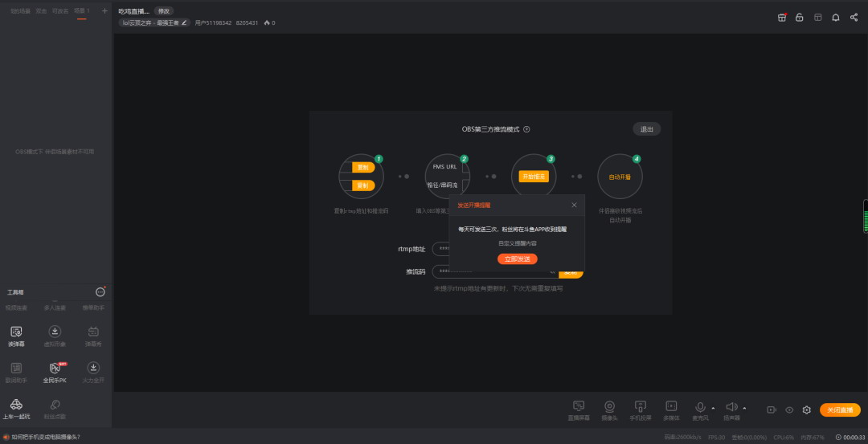Screen dimensions: 868x444
Task: Close the 发送开播提醒 dialog
Action: click(x=574, y=205)
